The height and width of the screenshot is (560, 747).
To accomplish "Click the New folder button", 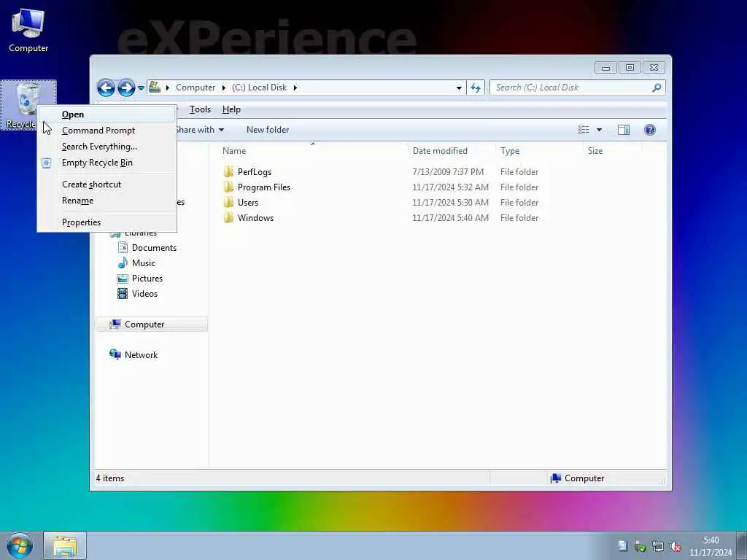I will pyautogui.click(x=268, y=130).
